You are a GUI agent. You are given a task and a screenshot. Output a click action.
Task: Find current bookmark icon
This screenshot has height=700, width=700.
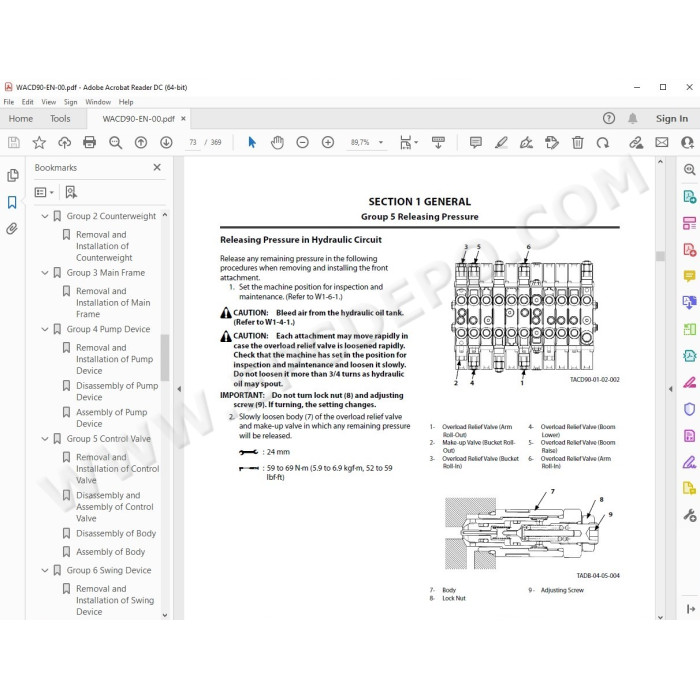click(71, 192)
